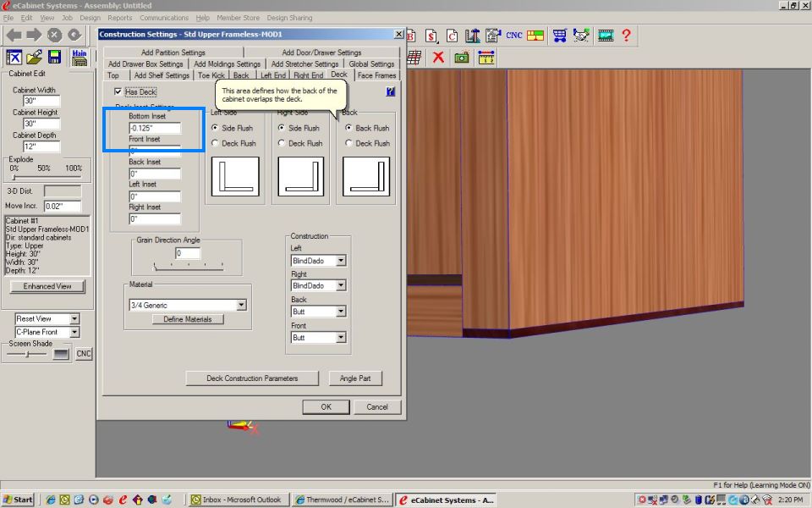812x508 pixels.
Task: Click the Main cabinet view icon
Action: (x=80, y=57)
